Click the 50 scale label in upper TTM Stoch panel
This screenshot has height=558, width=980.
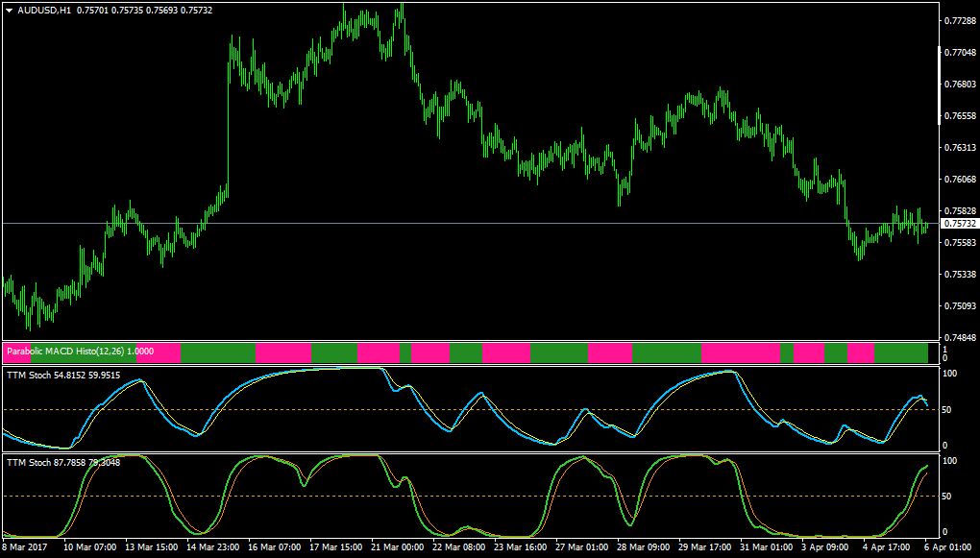pyautogui.click(x=947, y=409)
